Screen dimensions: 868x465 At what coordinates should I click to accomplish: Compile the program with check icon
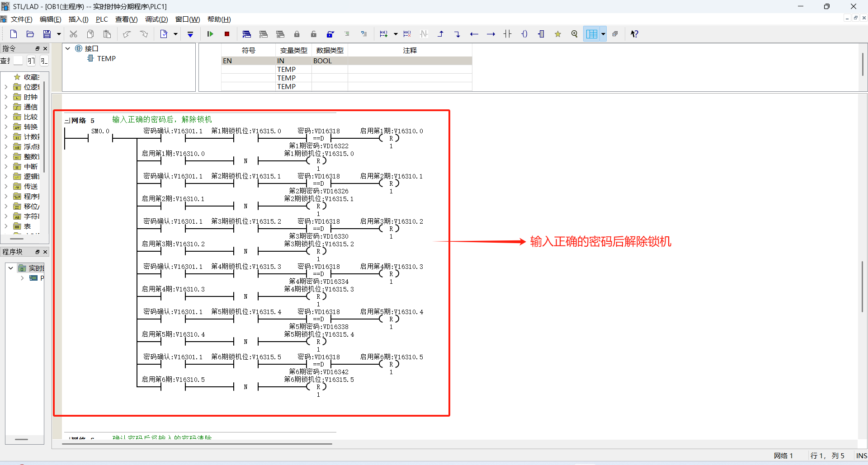tap(164, 34)
